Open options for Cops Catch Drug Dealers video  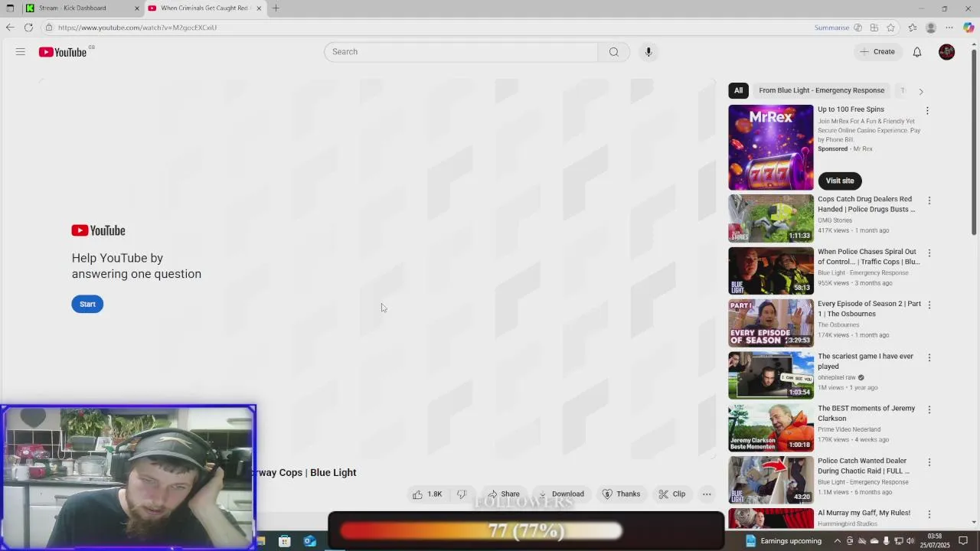[x=929, y=201]
